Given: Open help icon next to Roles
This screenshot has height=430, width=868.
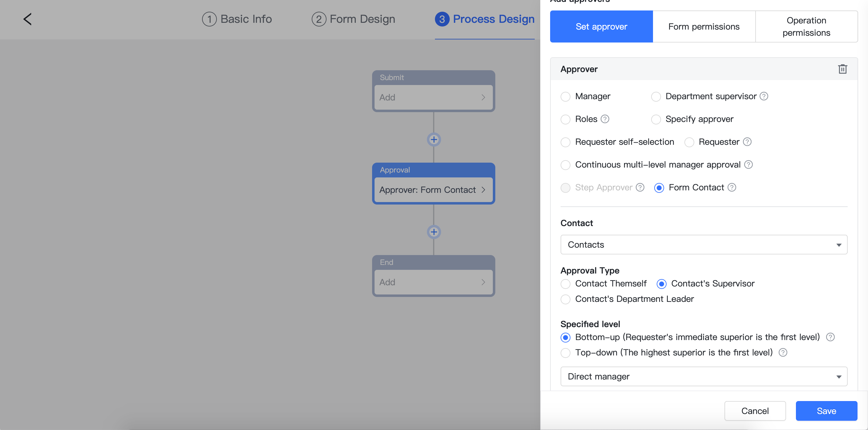Looking at the screenshot, I should pos(605,119).
